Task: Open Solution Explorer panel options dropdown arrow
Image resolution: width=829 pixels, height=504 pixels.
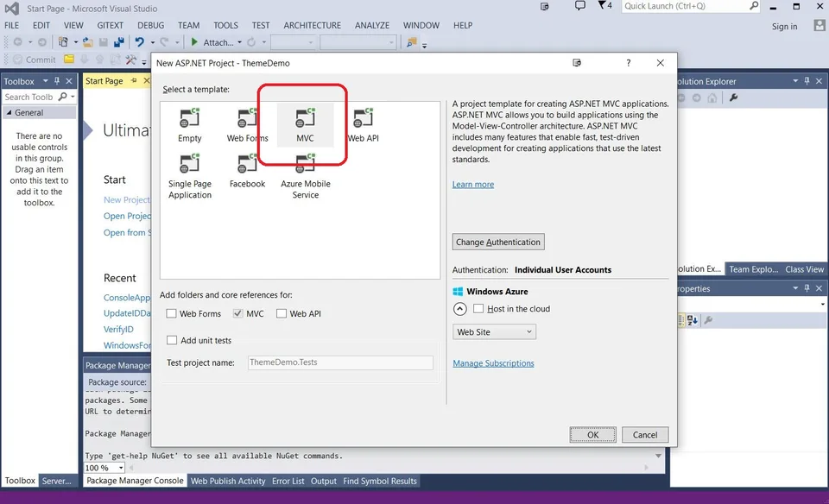Action: click(x=795, y=81)
